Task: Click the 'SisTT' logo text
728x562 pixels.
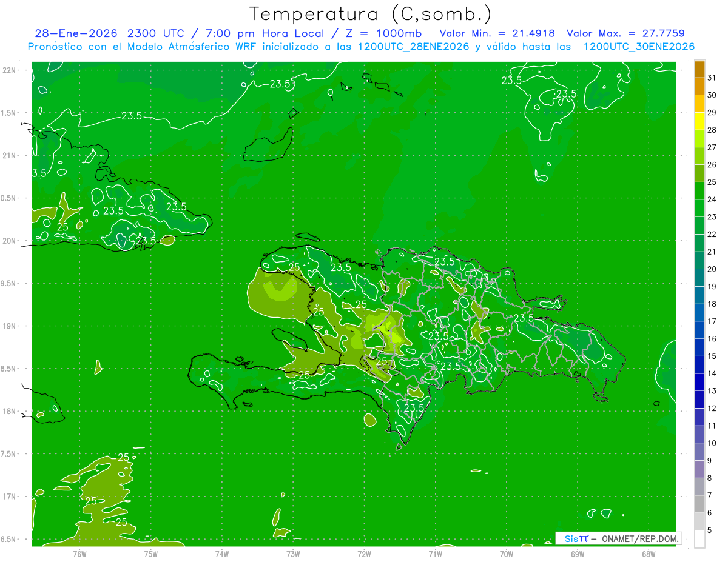Action: (576, 538)
